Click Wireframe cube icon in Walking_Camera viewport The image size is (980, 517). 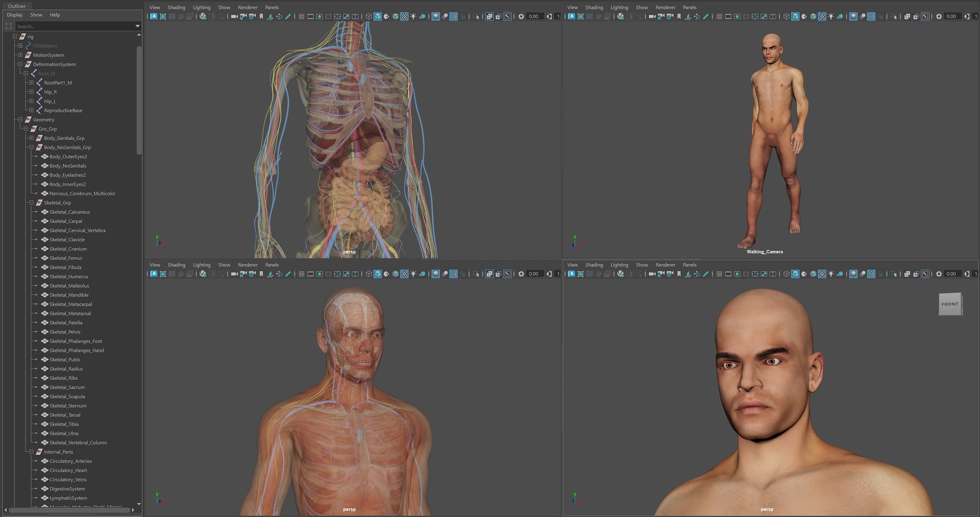787,16
